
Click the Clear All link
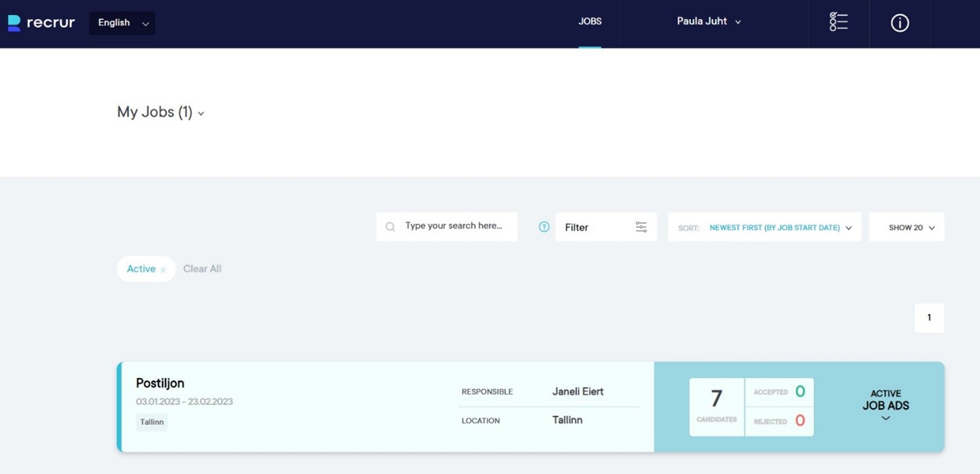pos(202,269)
